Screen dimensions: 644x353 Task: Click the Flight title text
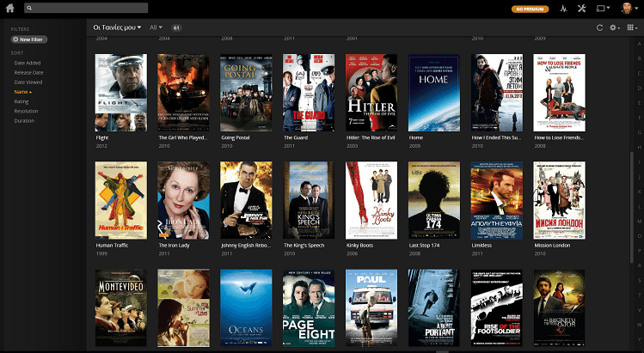(x=101, y=138)
